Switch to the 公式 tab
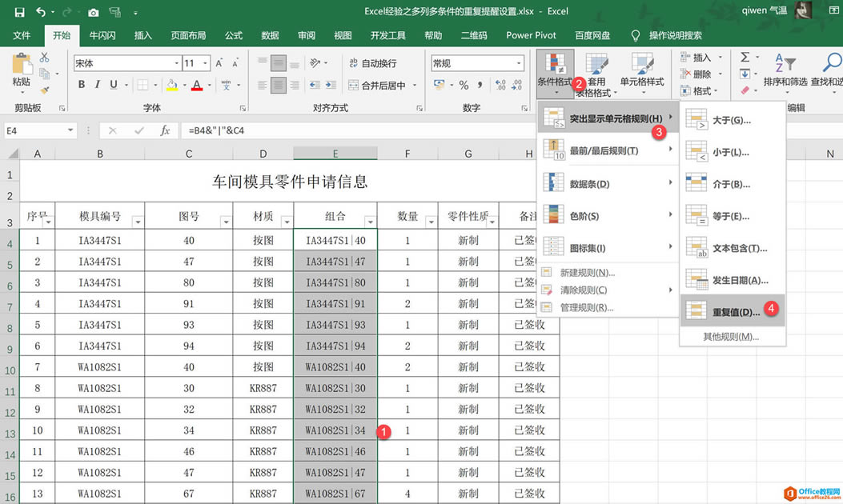The height and width of the screenshot is (504, 843). pyautogui.click(x=233, y=35)
